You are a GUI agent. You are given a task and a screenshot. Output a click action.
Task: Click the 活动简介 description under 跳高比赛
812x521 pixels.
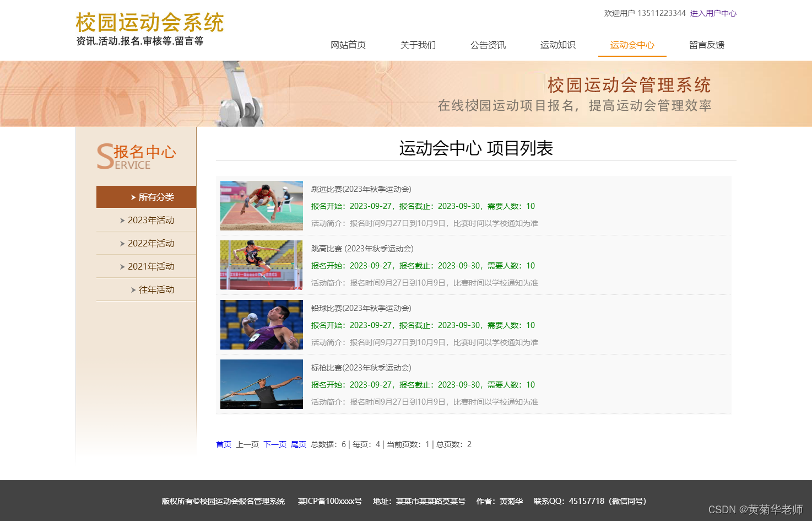pyautogui.click(x=425, y=283)
